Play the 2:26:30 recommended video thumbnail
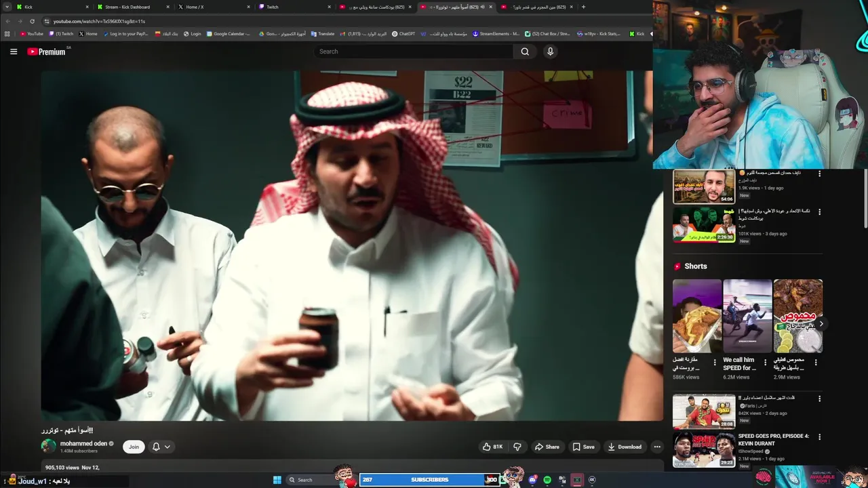 tap(704, 224)
